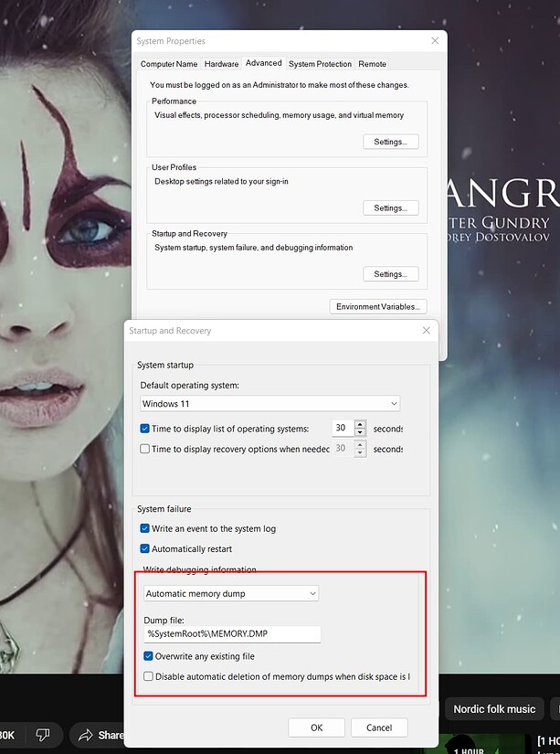Screen dimensions: 560x754
Task: Switch to the Computer Name tab
Action: tap(168, 64)
